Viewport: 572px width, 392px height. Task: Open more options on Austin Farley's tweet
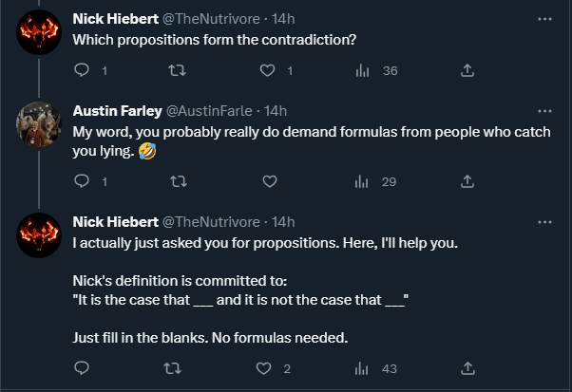coord(543,110)
